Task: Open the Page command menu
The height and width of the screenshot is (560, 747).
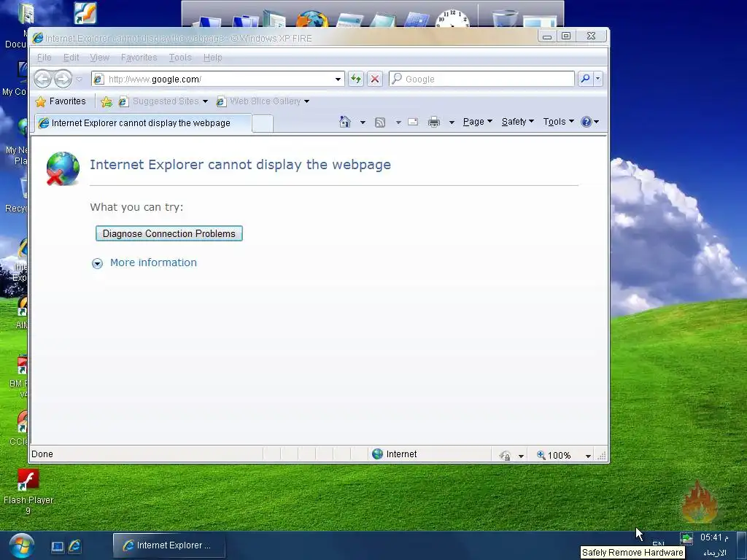Action: coord(477,122)
